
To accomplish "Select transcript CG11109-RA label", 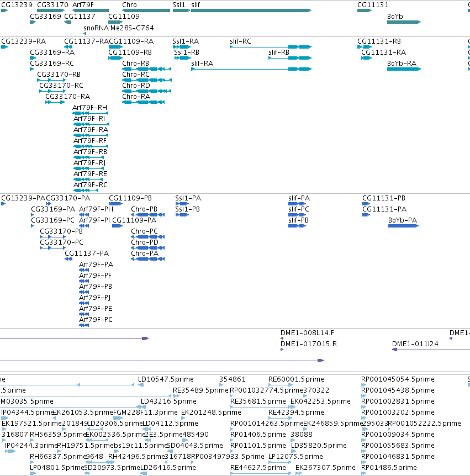I will 131,41.
